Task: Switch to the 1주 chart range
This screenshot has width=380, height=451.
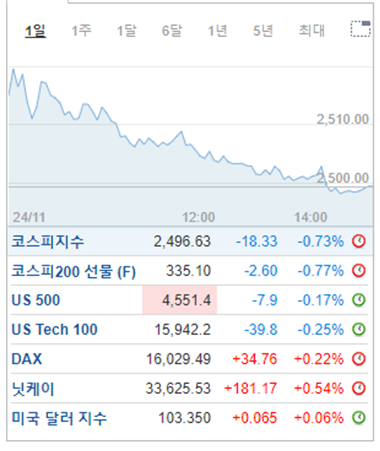Action: (x=81, y=31)
